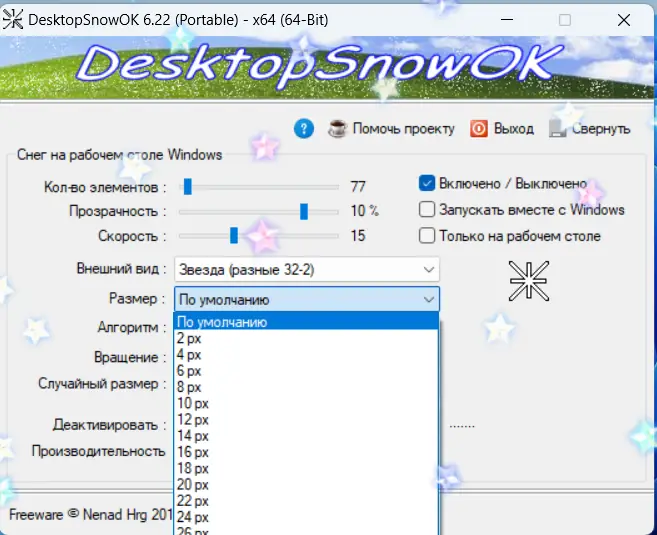
Task: Click the speed value 15
Action: click(358, 235)
